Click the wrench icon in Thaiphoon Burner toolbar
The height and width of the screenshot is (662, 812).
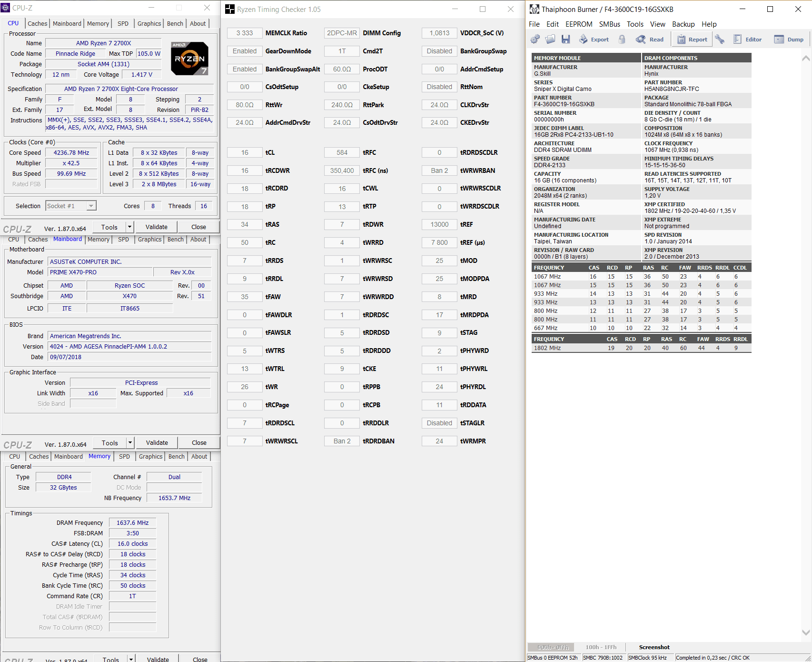point(720,39)
